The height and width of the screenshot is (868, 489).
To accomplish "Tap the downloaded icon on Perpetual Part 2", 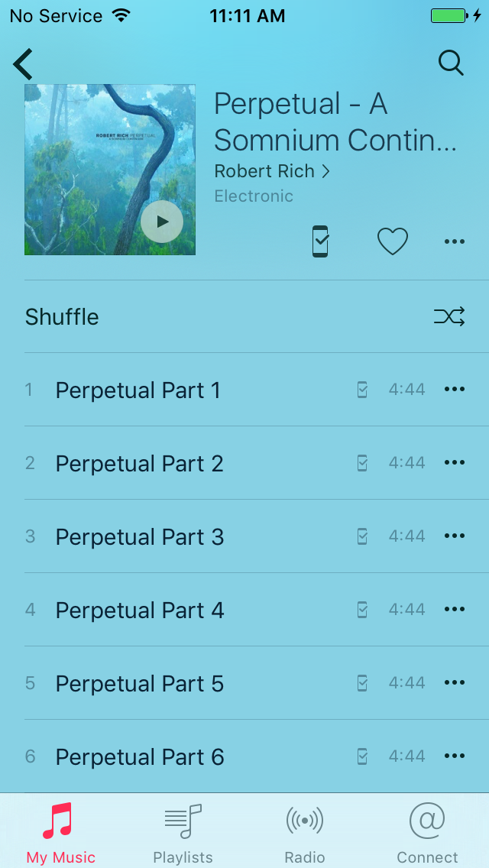I will [x=362, y=463].
